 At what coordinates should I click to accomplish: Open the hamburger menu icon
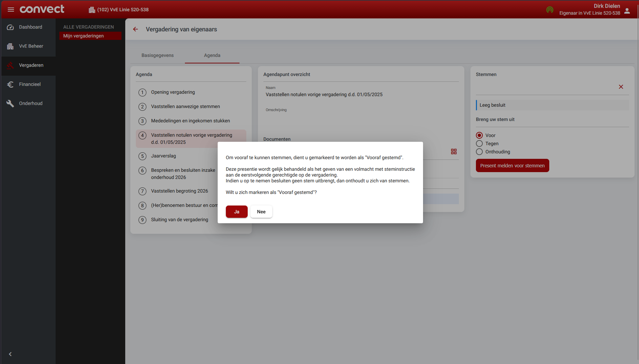tap(11, 10)
